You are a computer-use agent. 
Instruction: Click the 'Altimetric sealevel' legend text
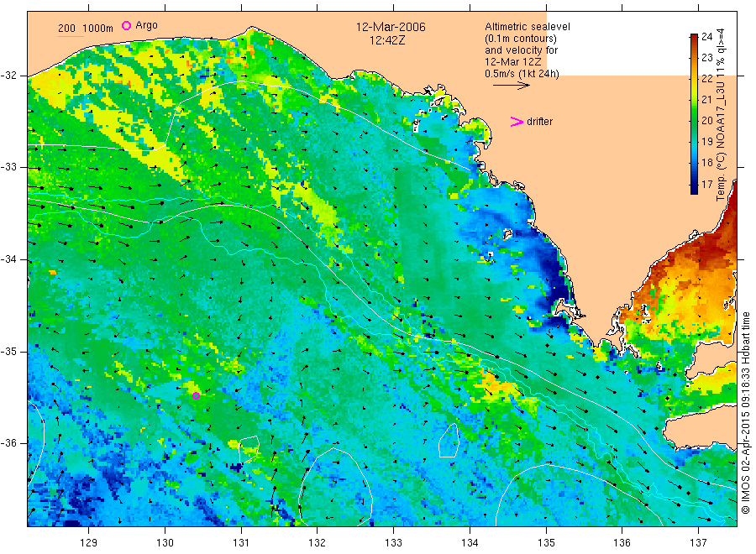527,27
